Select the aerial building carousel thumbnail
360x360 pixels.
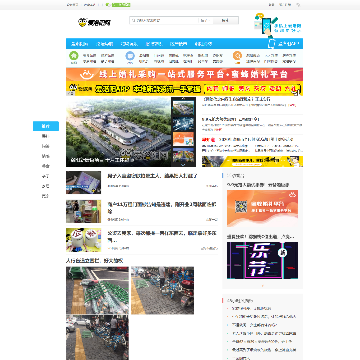pyautogui.click(x=183, y=107)
